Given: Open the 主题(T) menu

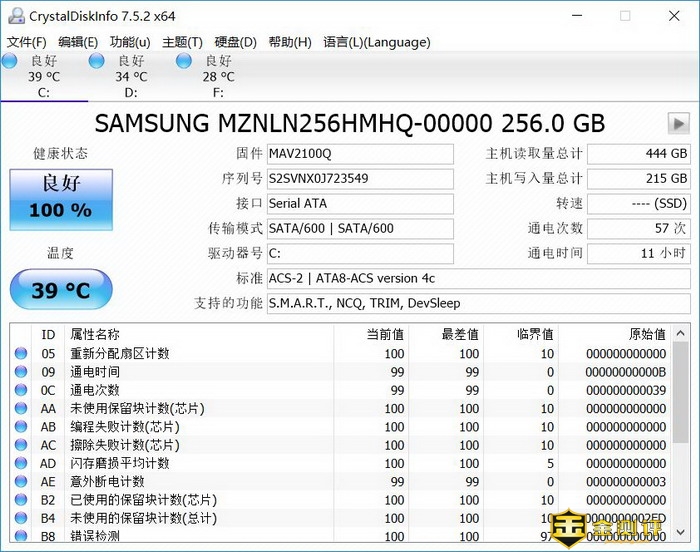Looking at the screenshot, I should click(182, 42).
